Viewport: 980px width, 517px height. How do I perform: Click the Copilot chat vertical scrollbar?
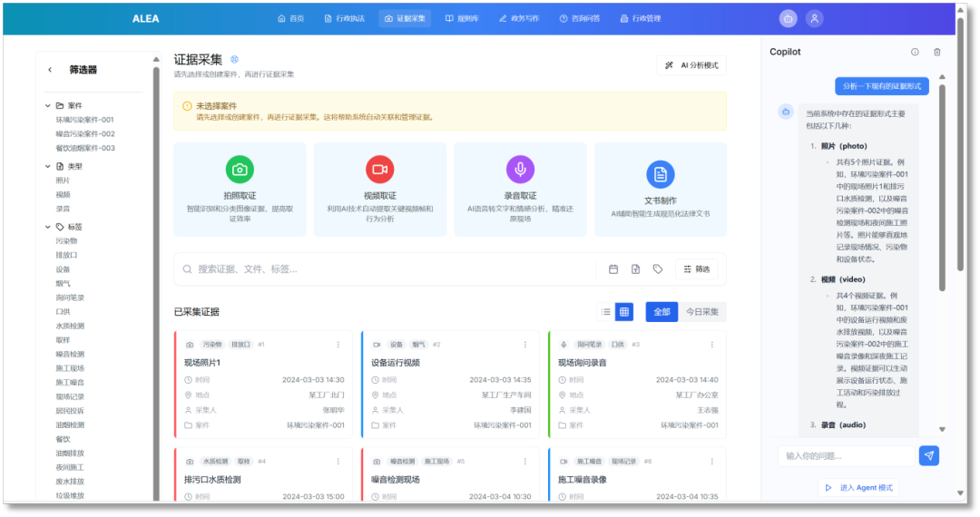click(942, 188)
